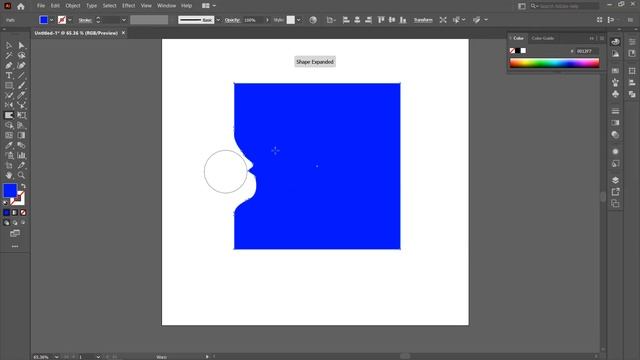Screen dimensions: 640x360
Task: Open the Pathfinder panel icon in dock
Action: pyautogui.click(x=632, y=94)
